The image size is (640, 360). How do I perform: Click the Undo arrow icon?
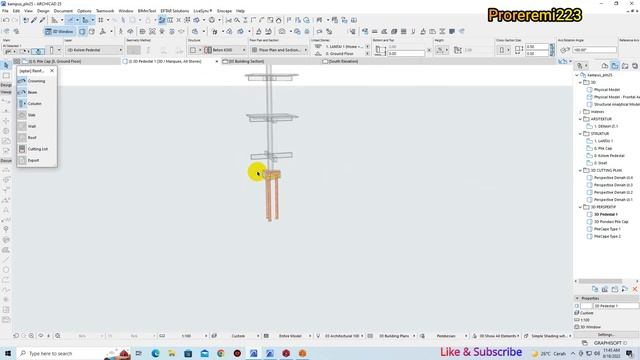pos(6,20)
